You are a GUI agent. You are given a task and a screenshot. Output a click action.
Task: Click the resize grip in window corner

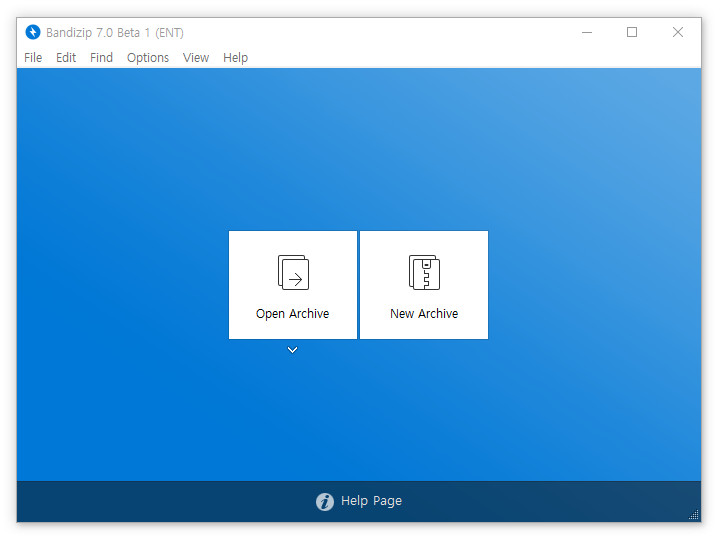point(694,515)
